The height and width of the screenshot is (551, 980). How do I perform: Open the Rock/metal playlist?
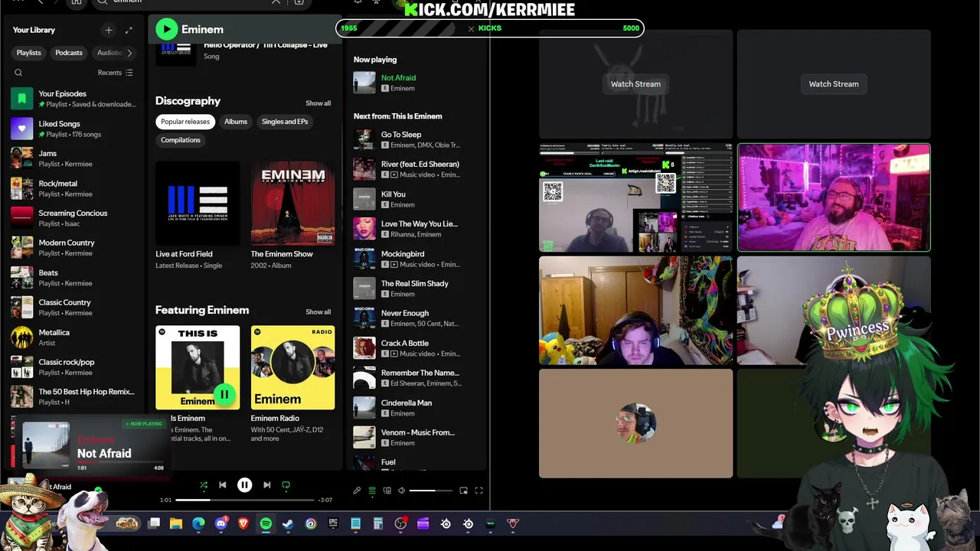coord(73,188)
